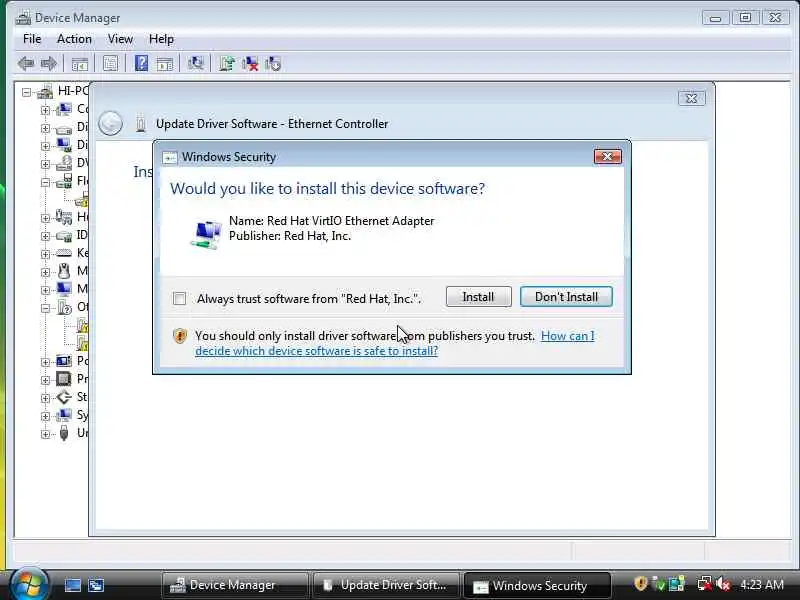
Task: Select the disk drive icon in the device tree
Action: [64, 128]
